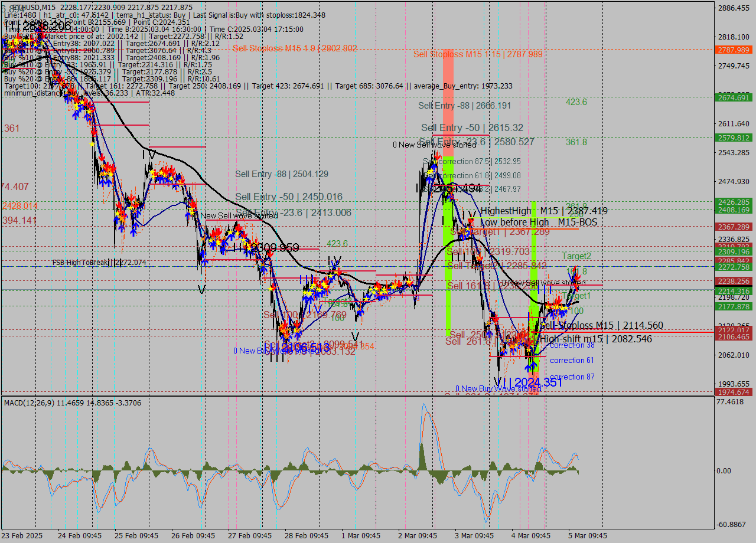Select the blue 'correction 61' label

pyautogui.click(x=572, y=361)
